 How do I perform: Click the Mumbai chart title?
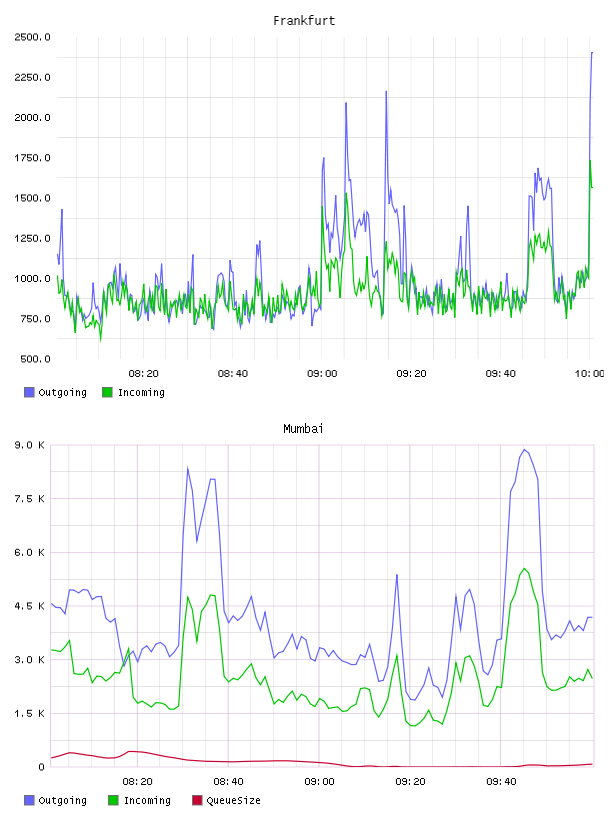(x=303, y=429)
